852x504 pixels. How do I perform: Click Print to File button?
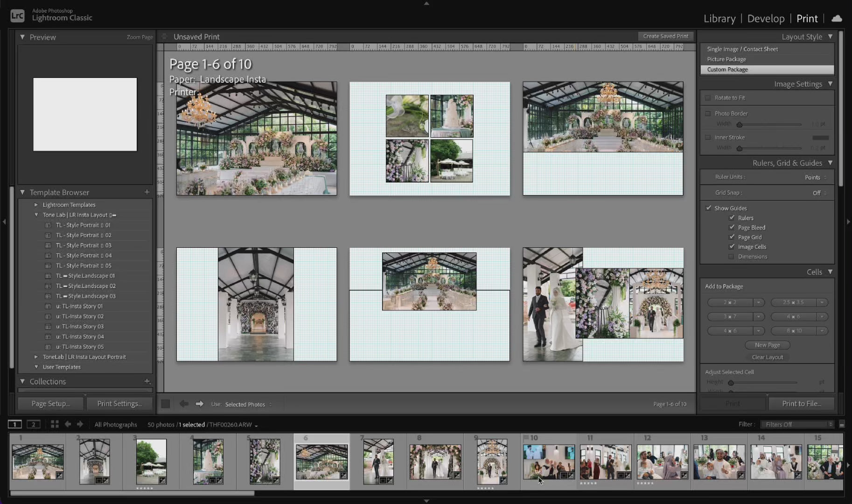801,404
